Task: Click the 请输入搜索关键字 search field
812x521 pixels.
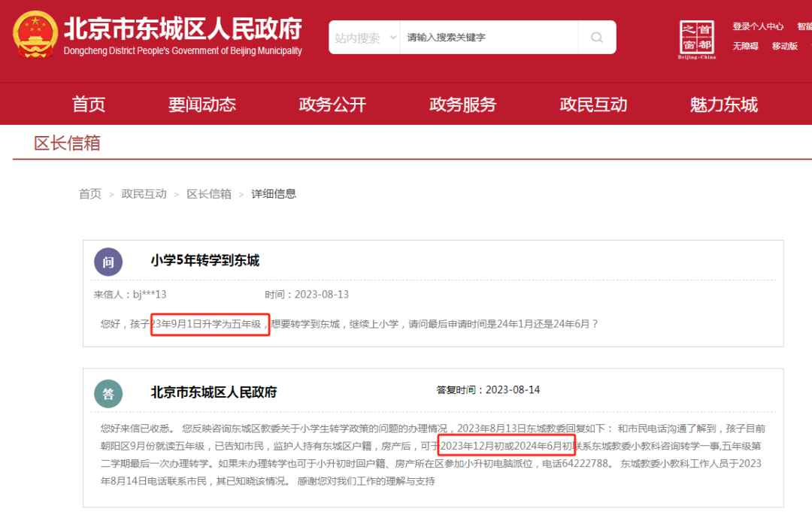Action: tap(489, 38)
